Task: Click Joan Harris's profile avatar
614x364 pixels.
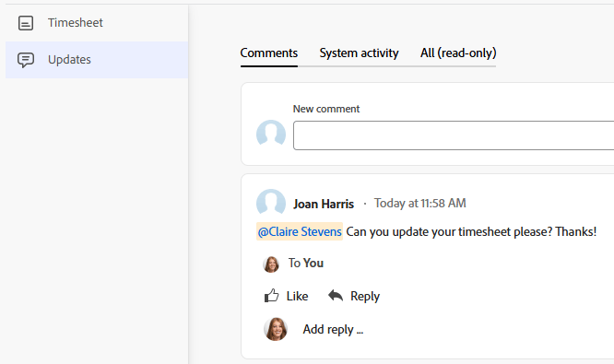Action: tap(271, 202)
